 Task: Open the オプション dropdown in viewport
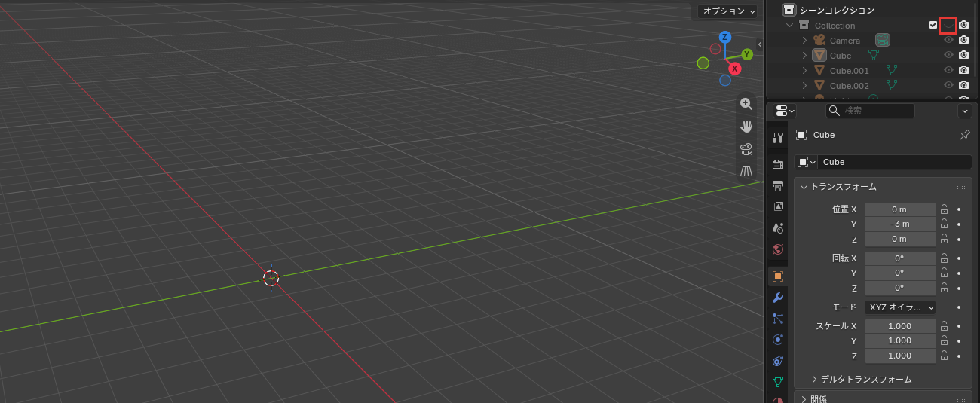pyautogui.click(x=727, y=11)
